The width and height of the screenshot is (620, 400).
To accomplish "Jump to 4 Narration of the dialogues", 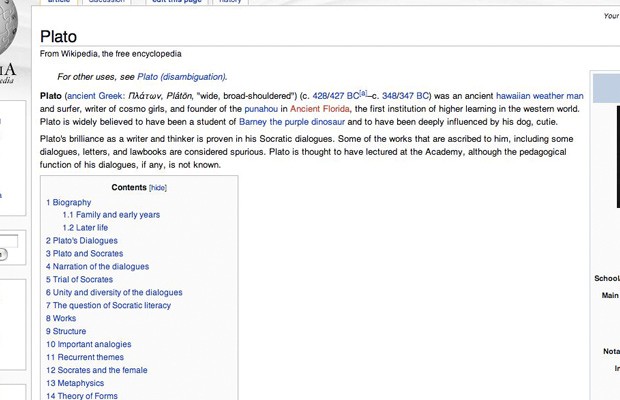I will click(97, 266).
